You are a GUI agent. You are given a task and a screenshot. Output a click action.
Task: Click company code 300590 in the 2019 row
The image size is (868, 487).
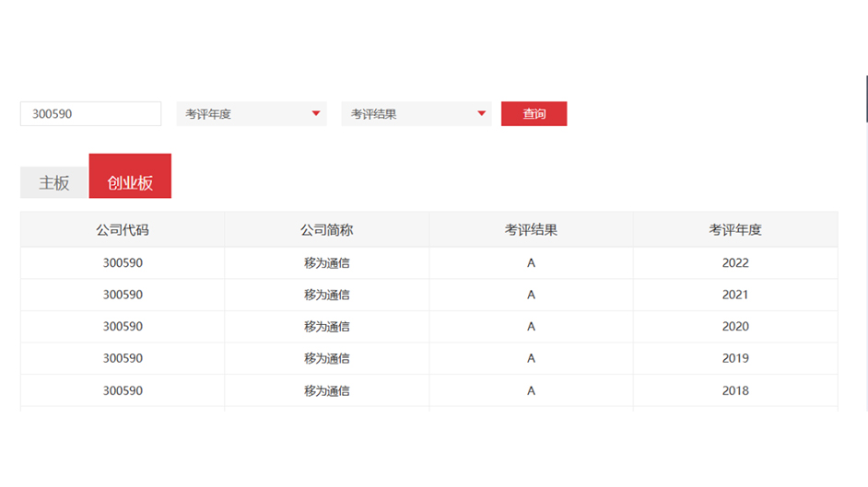point(123,358)
